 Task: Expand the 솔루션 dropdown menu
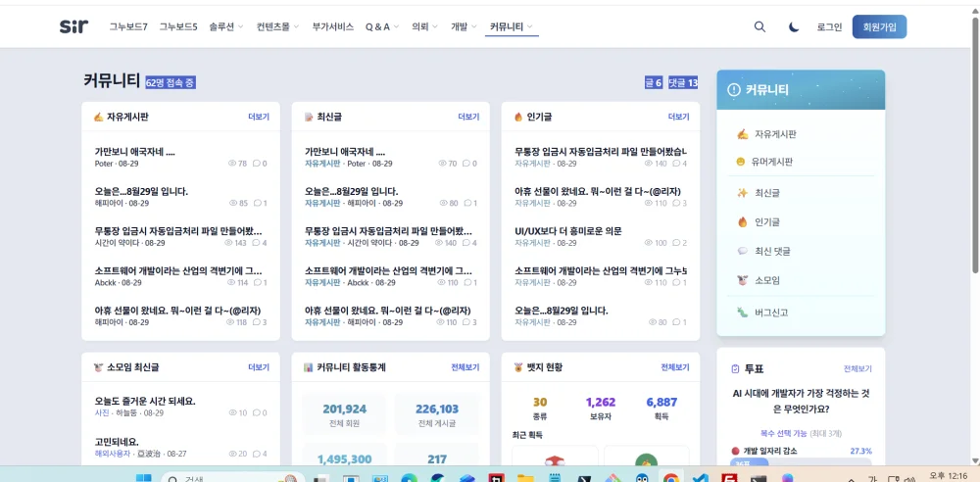(x=226, y=26)
